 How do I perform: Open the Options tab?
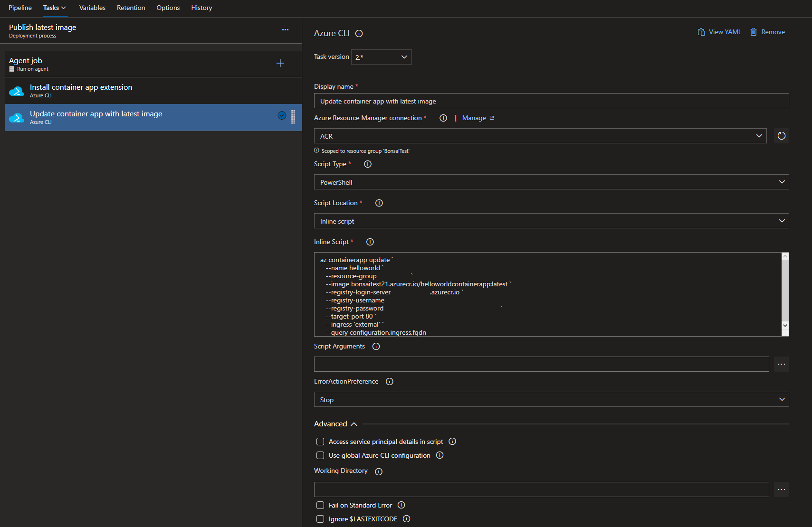[x=168, y=8]
